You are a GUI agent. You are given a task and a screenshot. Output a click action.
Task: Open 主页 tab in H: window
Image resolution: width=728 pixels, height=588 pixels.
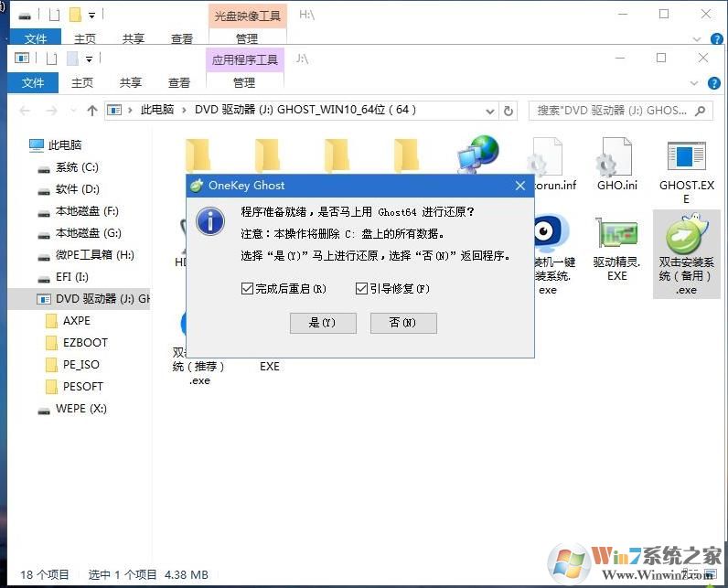(x=85, y=38)
